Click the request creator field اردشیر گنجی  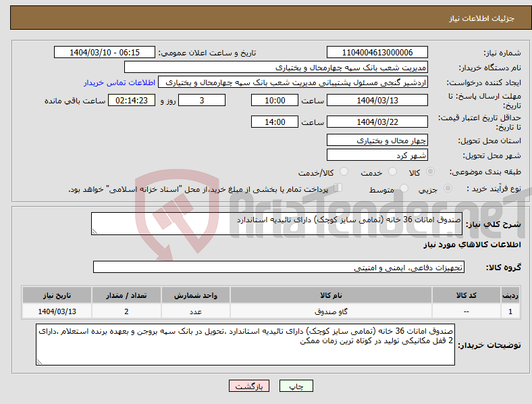(x=293, y=82)
